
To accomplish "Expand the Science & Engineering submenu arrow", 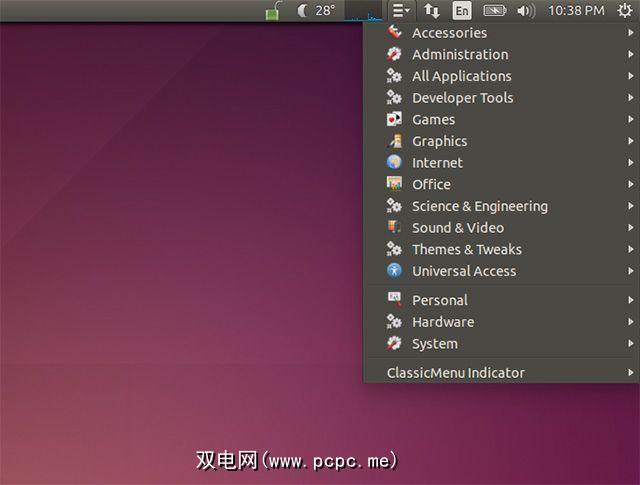I will [x=631, y=206].
